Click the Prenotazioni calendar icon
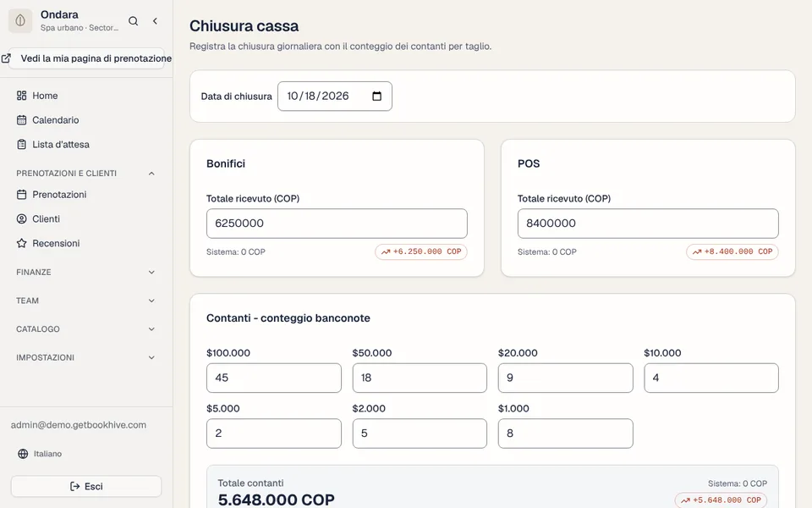The width and height of the screenshot is (812, 508). [21, 195]
